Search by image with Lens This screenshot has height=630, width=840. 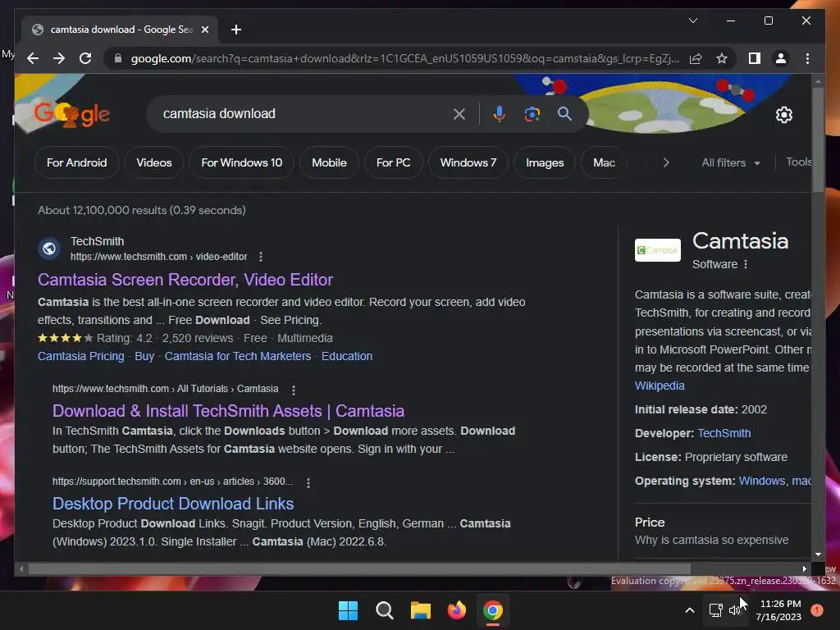532,114
